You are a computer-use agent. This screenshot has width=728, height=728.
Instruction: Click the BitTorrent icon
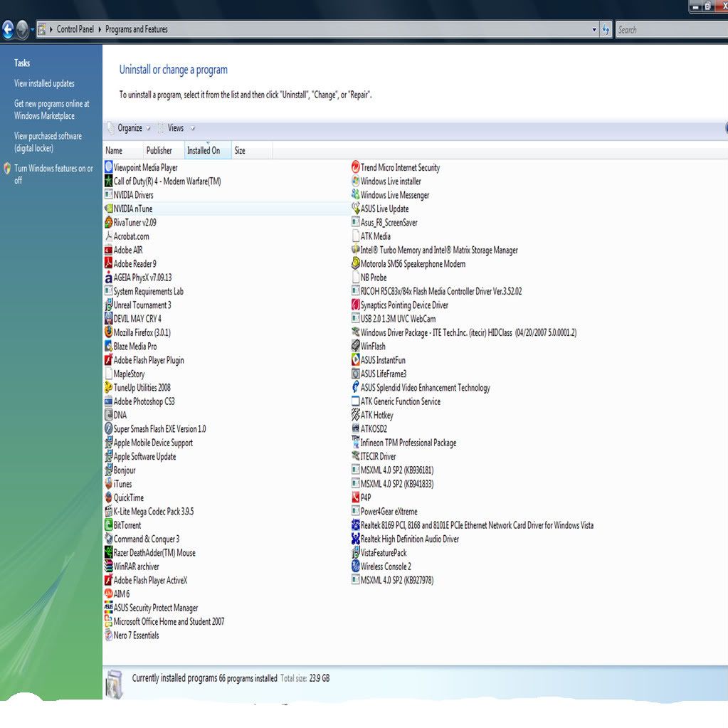tap(109, 525)
